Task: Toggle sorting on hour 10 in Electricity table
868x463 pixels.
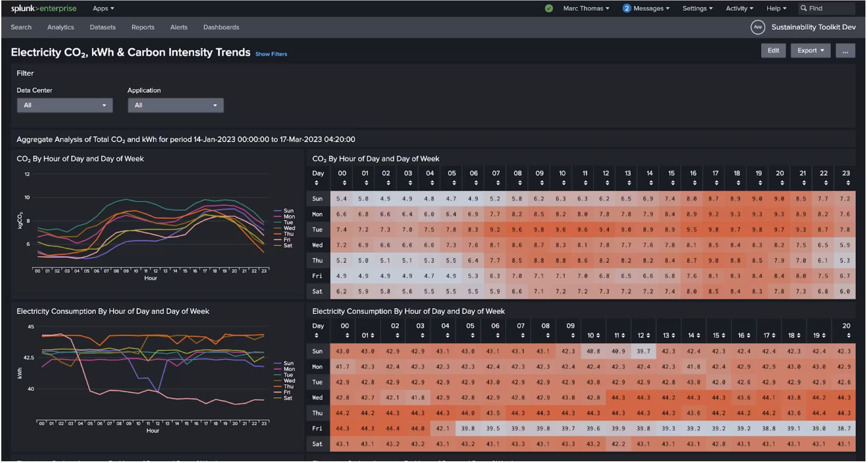Action: click(x=597, y=334)
